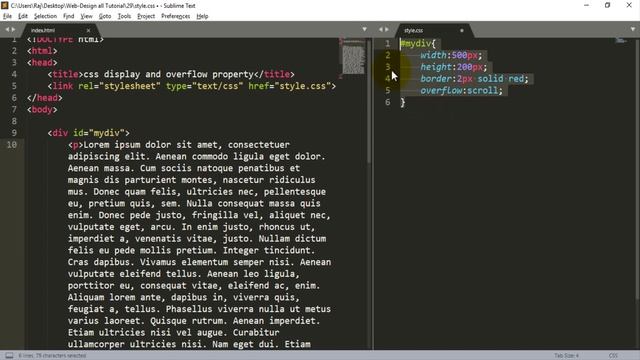Click the closing head tag
This screenshot has width=640, height=360.
(x=44, y=98)
